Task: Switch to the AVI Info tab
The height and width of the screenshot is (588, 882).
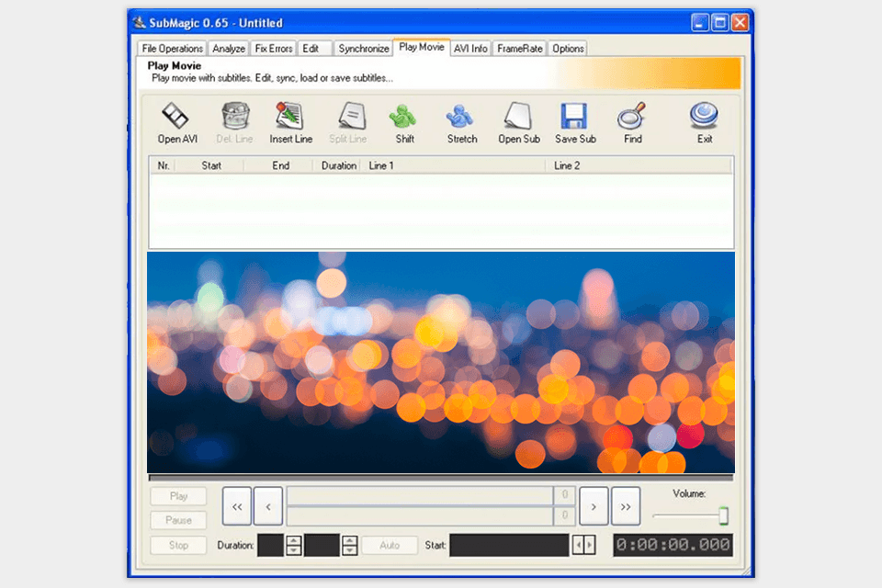Action: pos(470,48)
